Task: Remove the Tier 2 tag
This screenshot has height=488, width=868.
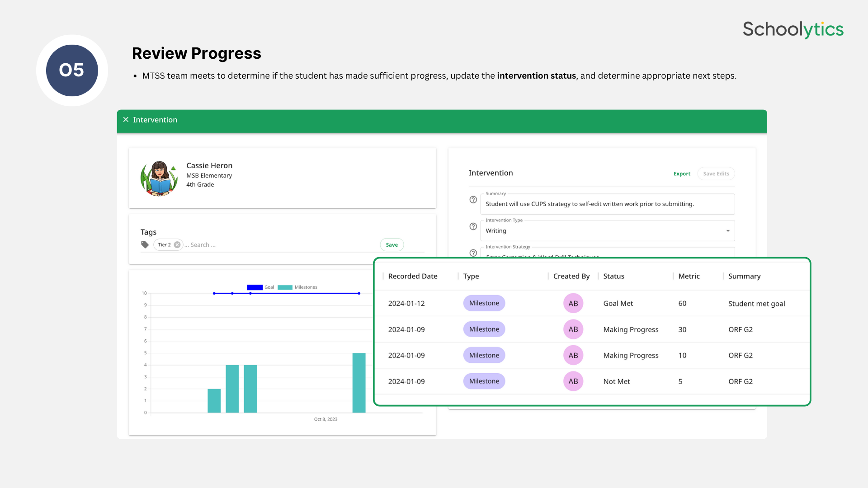Action: (177, 244)
